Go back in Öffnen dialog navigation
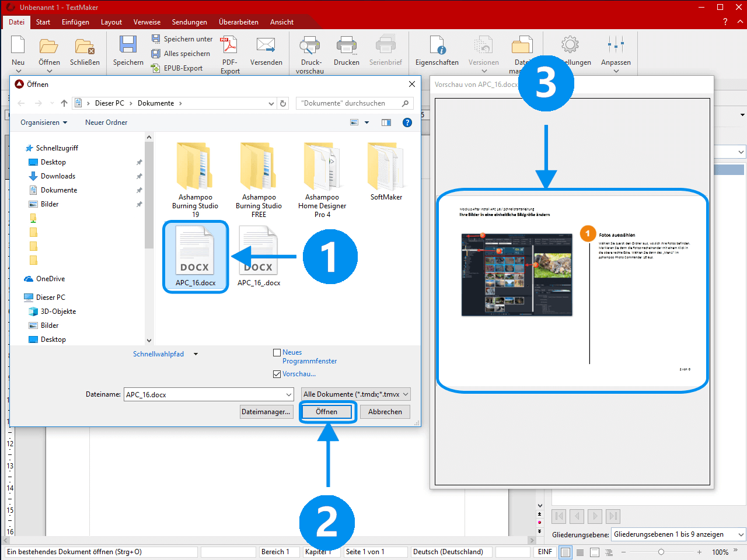 pyautogui.click(x=22, y=103)
